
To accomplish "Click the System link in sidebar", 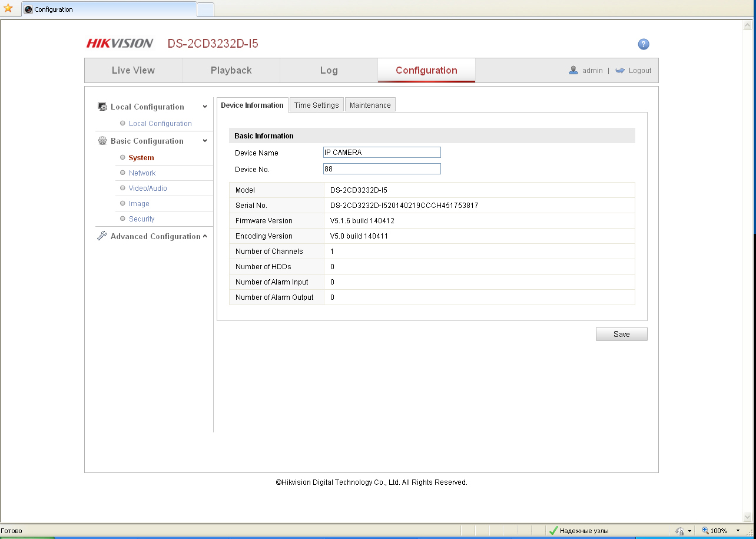I will pyautogui.click(x=141, y=158).
